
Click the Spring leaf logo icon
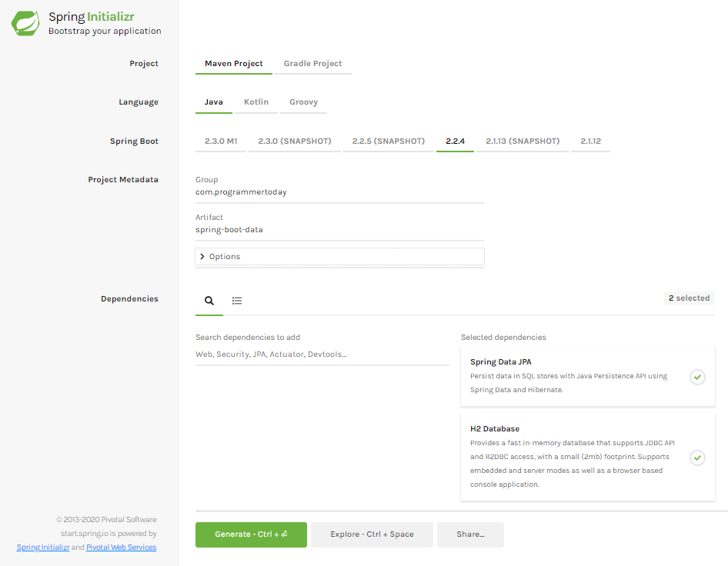click(25, 23)
